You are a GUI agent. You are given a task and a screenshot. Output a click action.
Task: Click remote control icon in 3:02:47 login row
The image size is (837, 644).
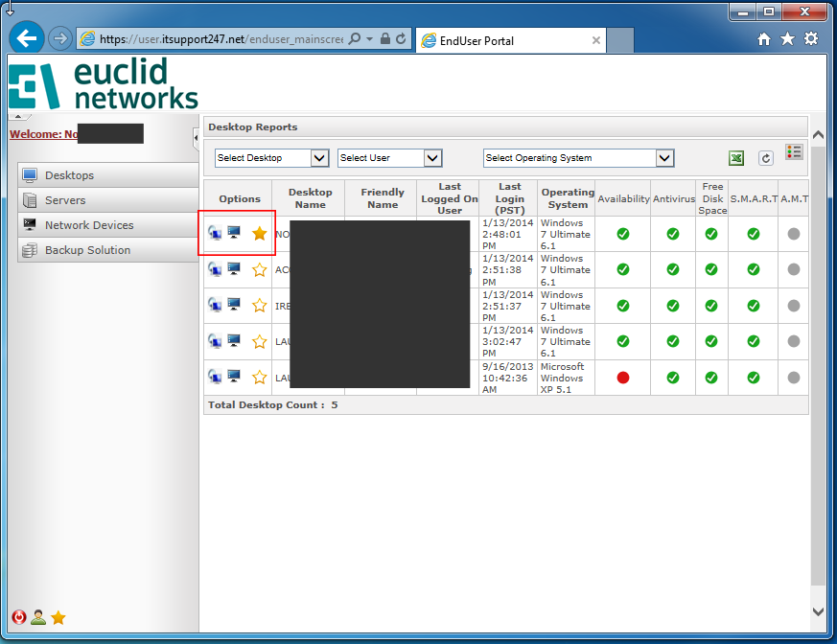tap(215, 340)
